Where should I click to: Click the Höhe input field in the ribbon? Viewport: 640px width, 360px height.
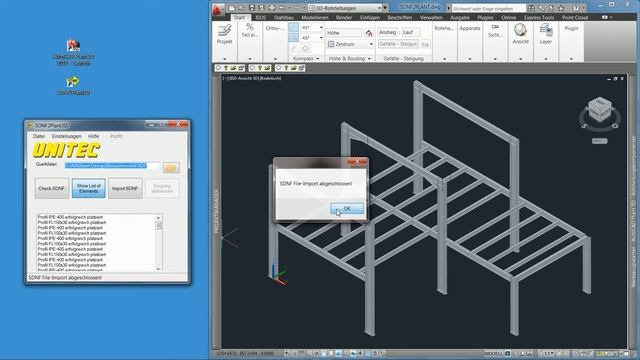coord(344,33)
